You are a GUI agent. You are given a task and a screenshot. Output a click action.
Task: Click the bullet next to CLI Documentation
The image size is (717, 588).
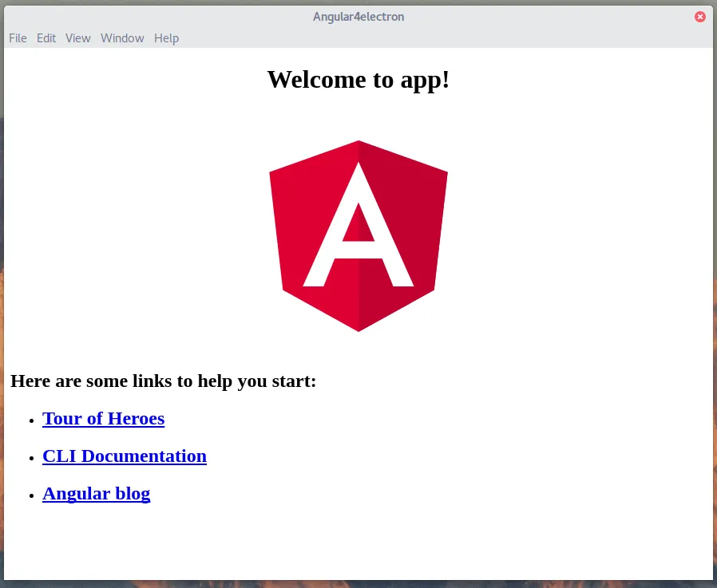point(32,458)
